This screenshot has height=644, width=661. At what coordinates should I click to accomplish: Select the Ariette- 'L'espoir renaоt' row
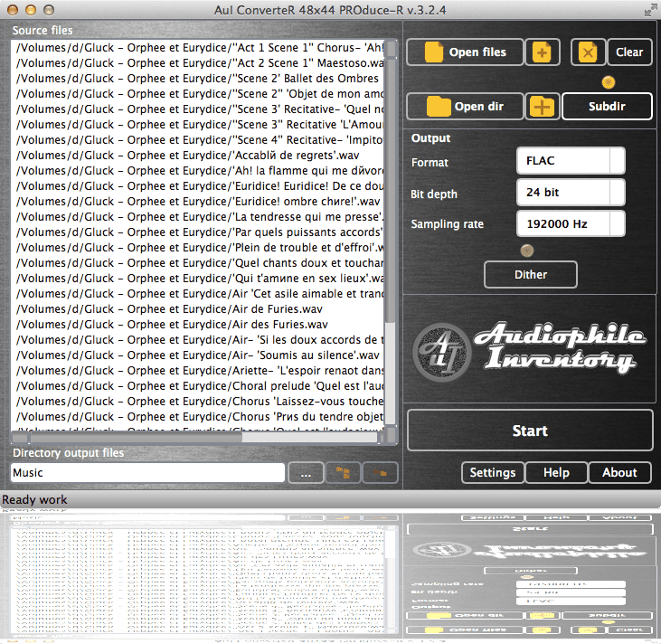(x=197, y=371)
